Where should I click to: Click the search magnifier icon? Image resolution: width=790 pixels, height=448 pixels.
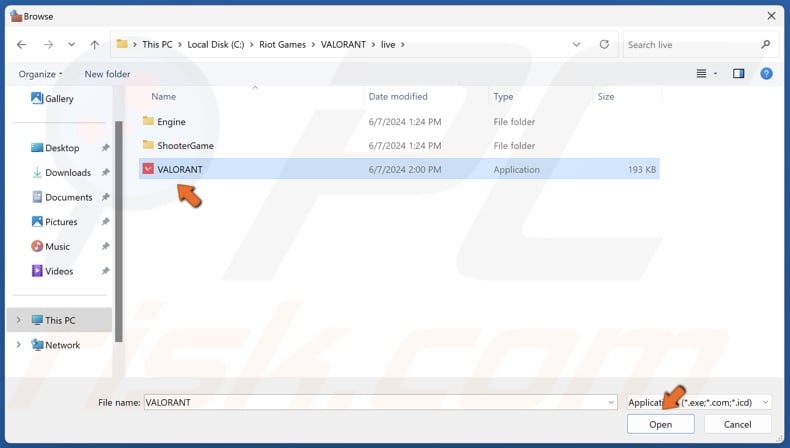[766, 44]
